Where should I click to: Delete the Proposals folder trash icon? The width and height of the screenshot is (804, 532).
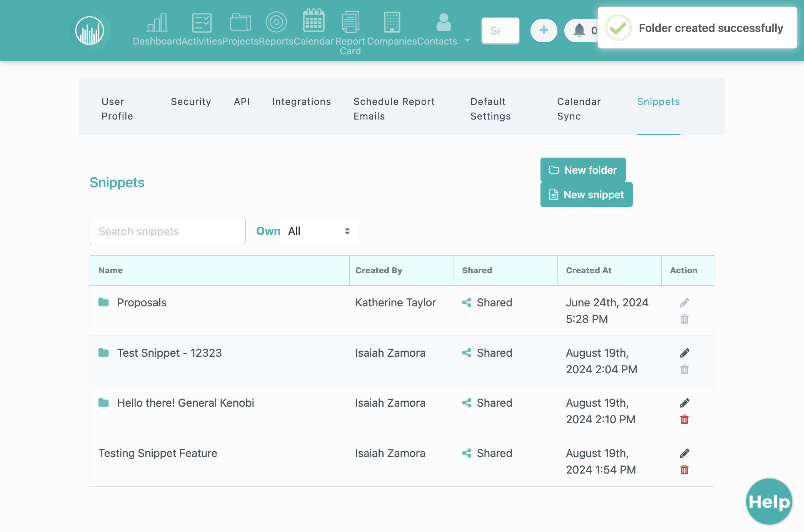(684, 319)
